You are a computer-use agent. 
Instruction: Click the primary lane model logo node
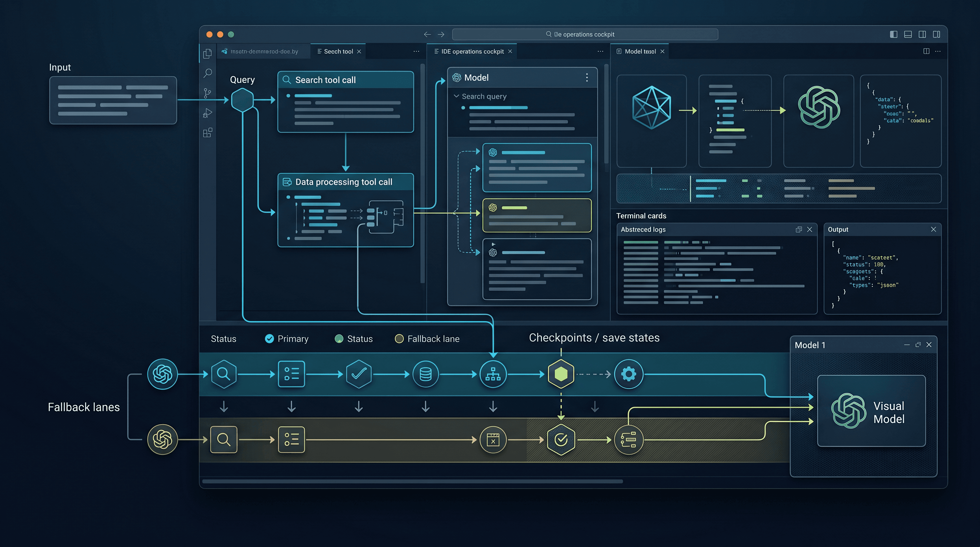point(162,374)
